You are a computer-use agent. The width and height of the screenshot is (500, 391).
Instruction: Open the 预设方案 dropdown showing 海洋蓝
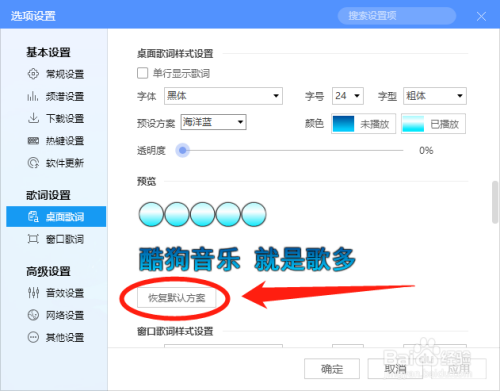click(x=214, y=122)
